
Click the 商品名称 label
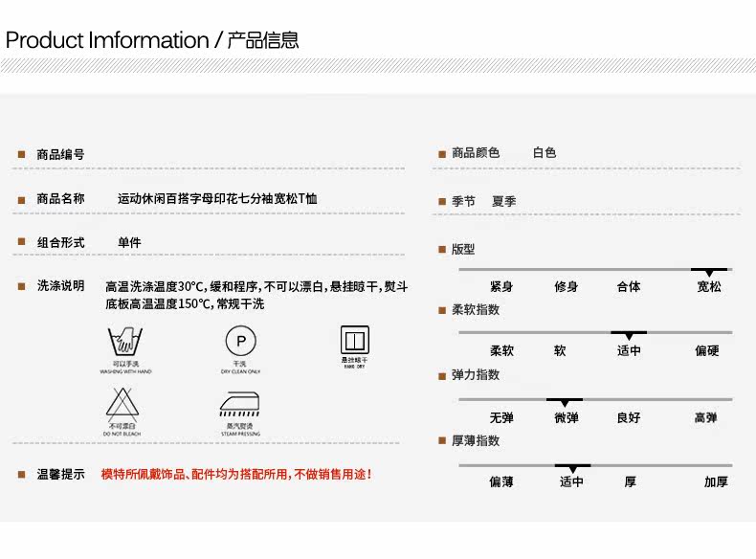coord(60,198)
